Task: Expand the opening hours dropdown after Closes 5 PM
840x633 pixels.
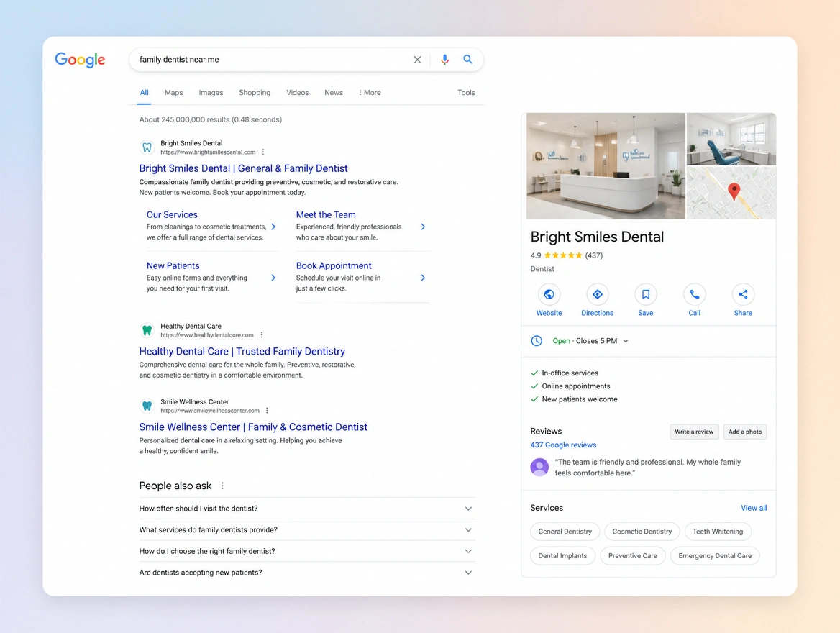Action: coord(626,341)
